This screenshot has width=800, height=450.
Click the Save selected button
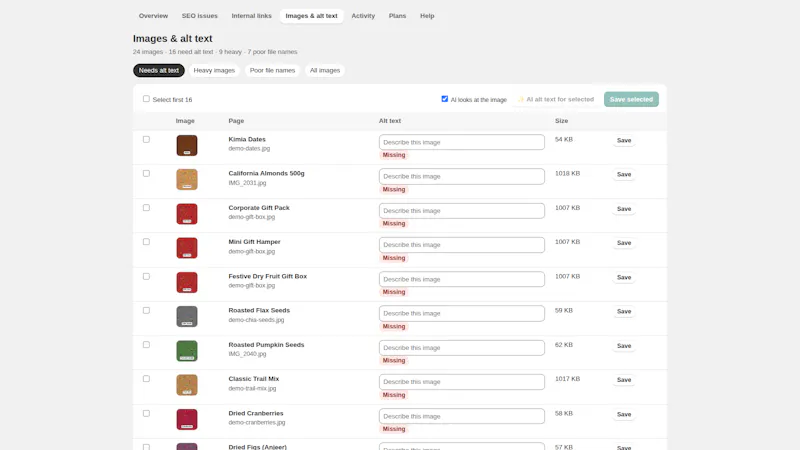[631, 99]
